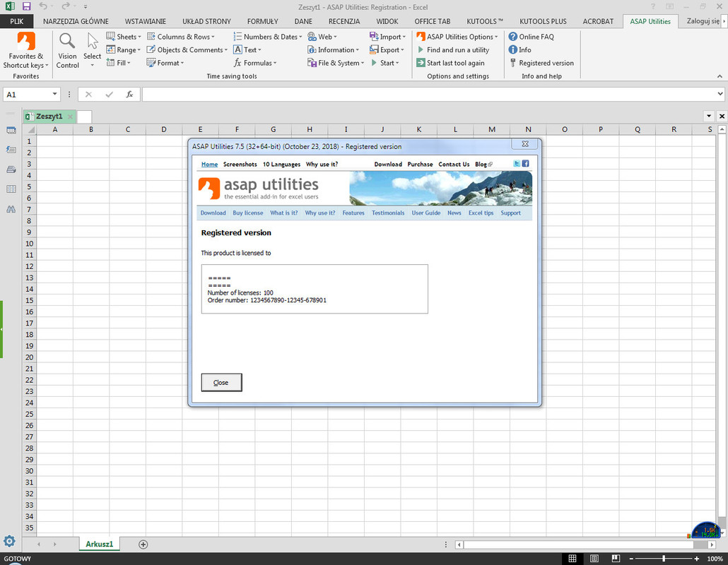The height and width of the screenshot is (565, 728).
Task: Switch to the FORMUŁY tab
Action: point(263,21)
